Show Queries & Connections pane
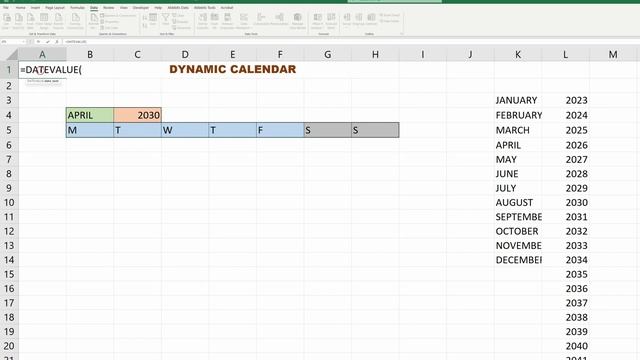The height and width of the screenshot is (360, 640). [118, 16]
